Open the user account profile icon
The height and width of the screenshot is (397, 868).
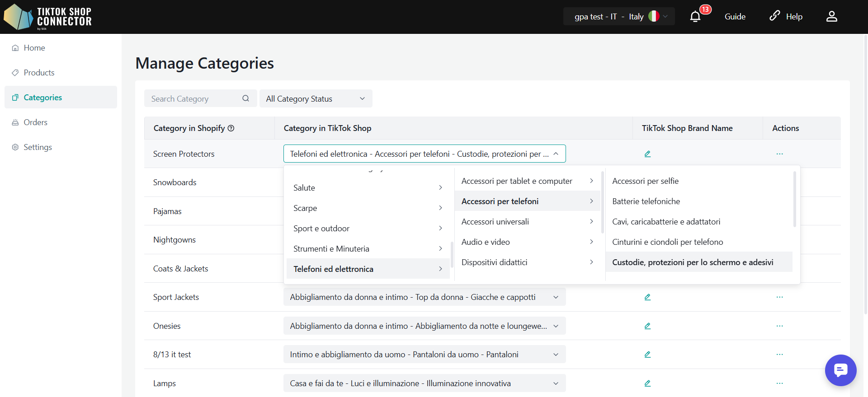[832, 17]
